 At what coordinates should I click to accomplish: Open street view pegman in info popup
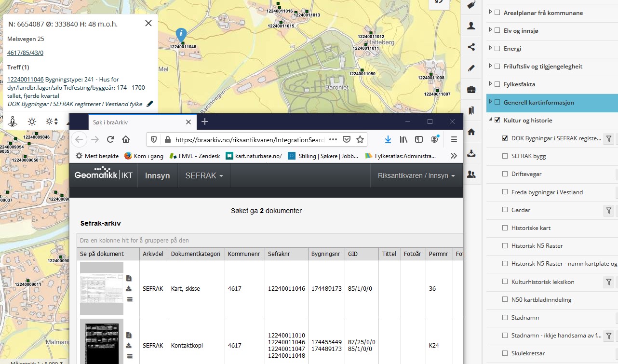[13, 121]
